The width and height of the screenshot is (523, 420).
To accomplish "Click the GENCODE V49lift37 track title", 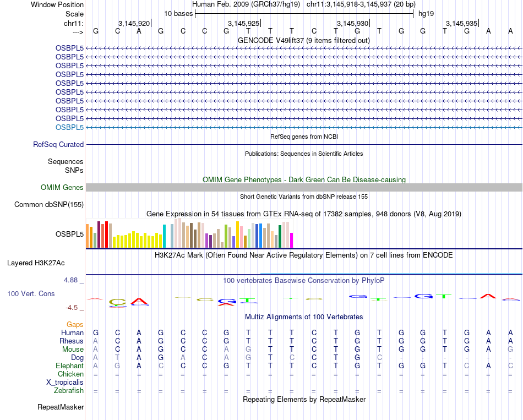I will coord(303,40).
